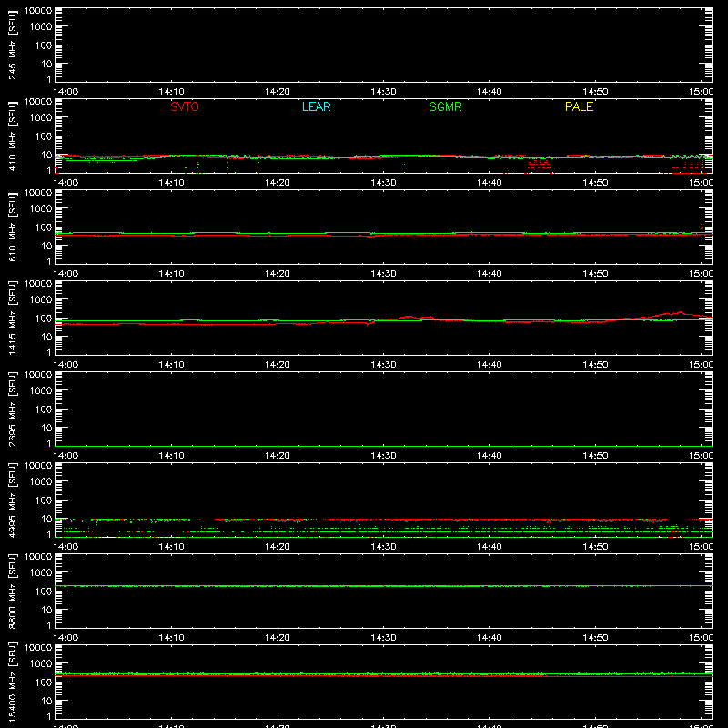The width and height of the screenshot is (728, 728).
Task: Click the 10 tick label on the 610 MHz axis
Action: [x=47, y=246]
